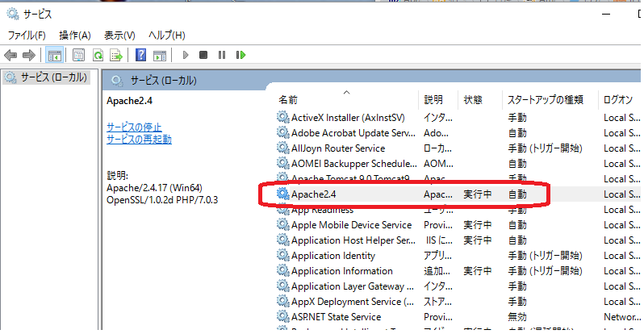
Task: Select the Application Host Helper Service row
Action: point(458,240)
